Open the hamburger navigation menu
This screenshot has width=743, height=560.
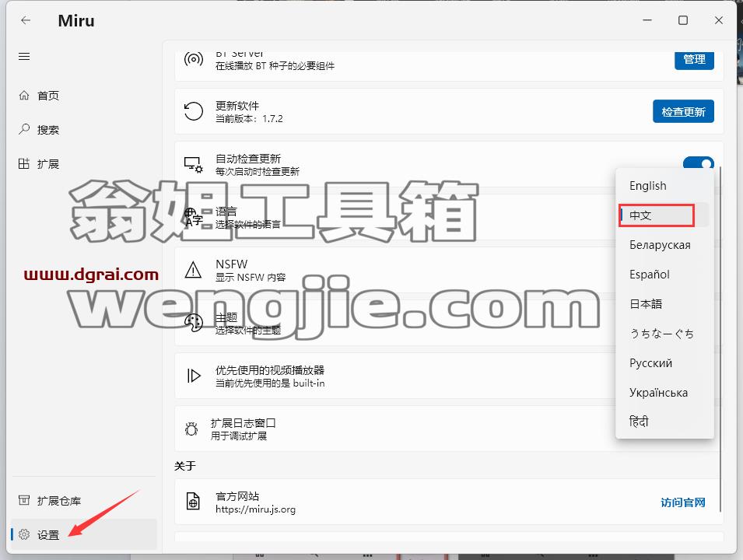pos(24,56)
